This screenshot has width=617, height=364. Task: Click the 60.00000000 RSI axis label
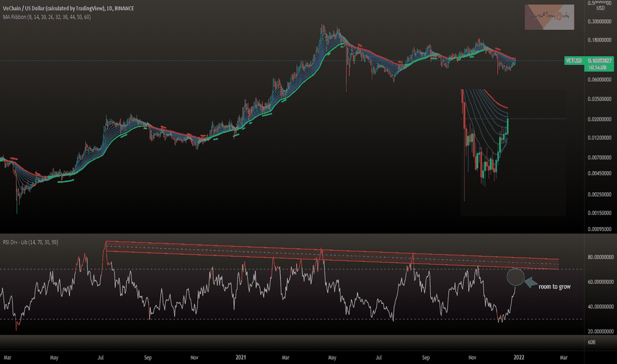tap(600, 282)
